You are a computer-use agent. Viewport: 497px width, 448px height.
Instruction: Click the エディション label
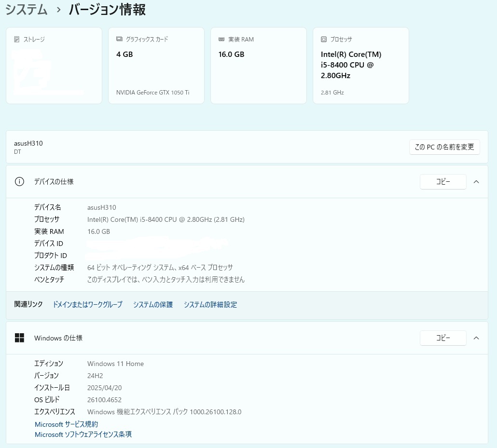click(x=49, y=364)
